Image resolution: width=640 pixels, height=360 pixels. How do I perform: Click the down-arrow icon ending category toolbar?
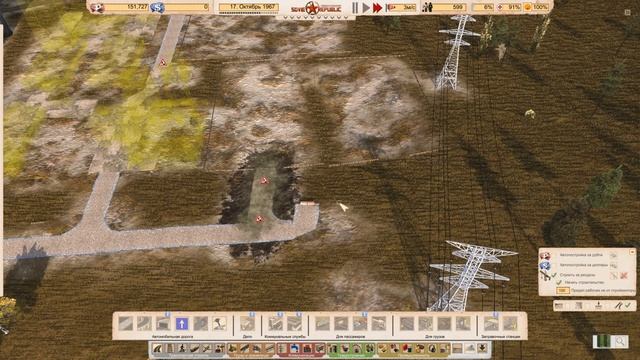pos(482,348)
